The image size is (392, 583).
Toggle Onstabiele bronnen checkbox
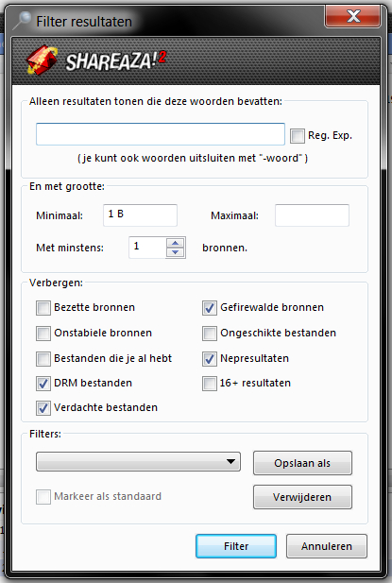43,334
